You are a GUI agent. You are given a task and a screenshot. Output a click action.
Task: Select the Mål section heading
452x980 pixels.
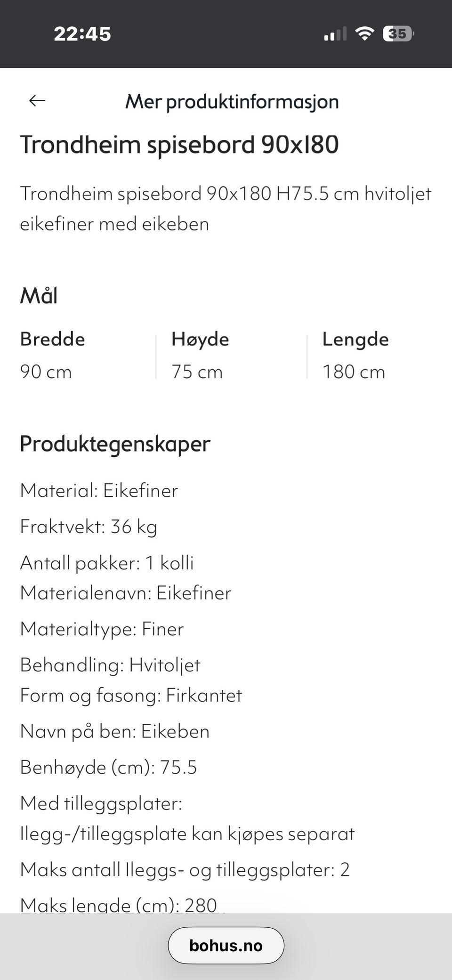39,295
